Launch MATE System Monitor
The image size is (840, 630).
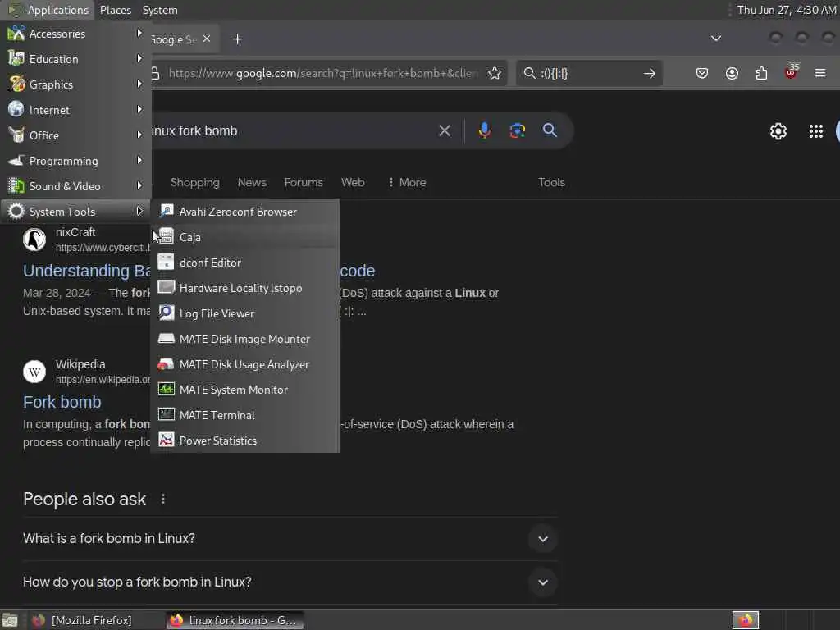(244, 390)
